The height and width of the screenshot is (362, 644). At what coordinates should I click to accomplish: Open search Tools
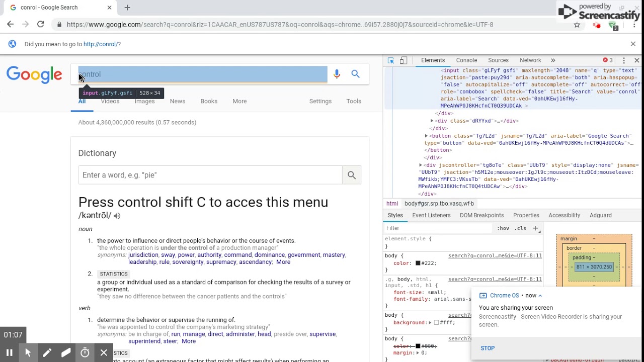[x=354, y=101]
